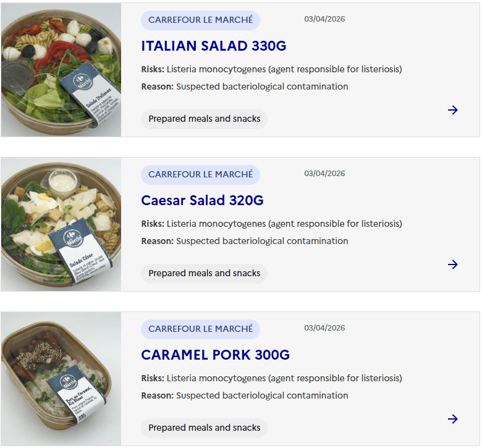The image size is (482, 448).
Task: Select Carrefour Le Marché tag on Italian Salad
Action: point(200,20)
